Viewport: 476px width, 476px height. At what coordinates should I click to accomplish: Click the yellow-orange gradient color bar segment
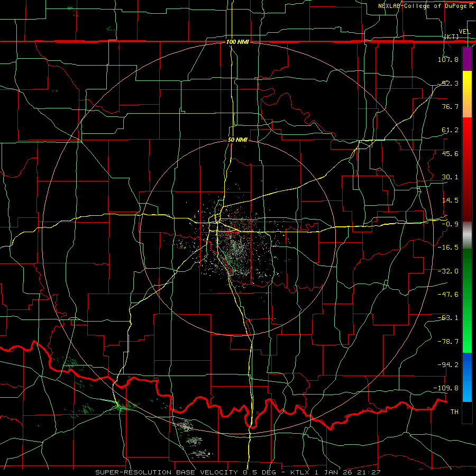pos(467,94)
